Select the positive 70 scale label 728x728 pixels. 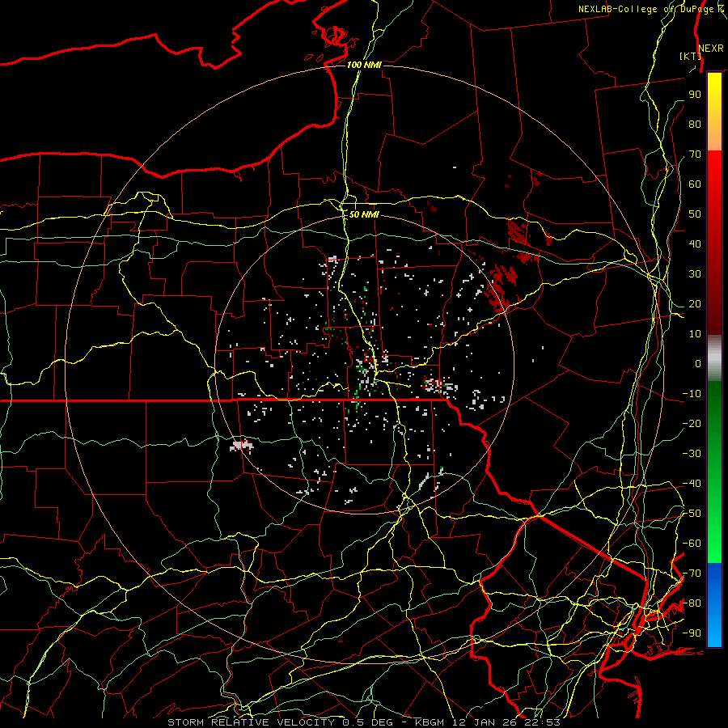click(695, 154)
